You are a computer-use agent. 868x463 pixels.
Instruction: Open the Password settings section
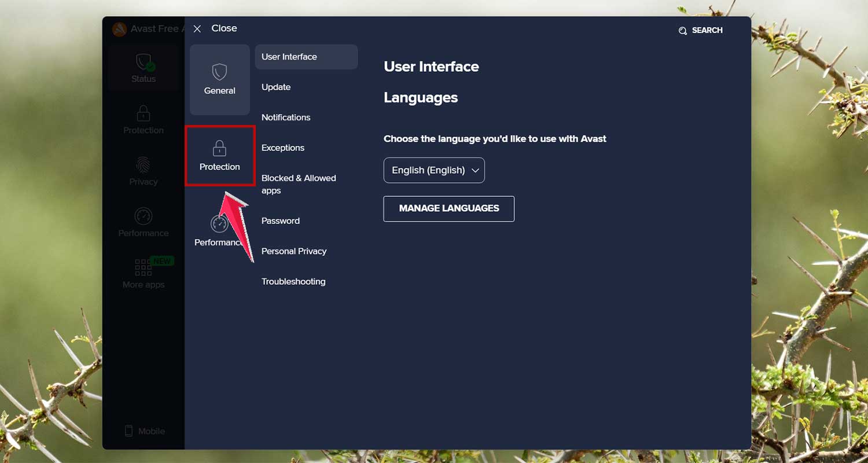[x=280, y=221]
